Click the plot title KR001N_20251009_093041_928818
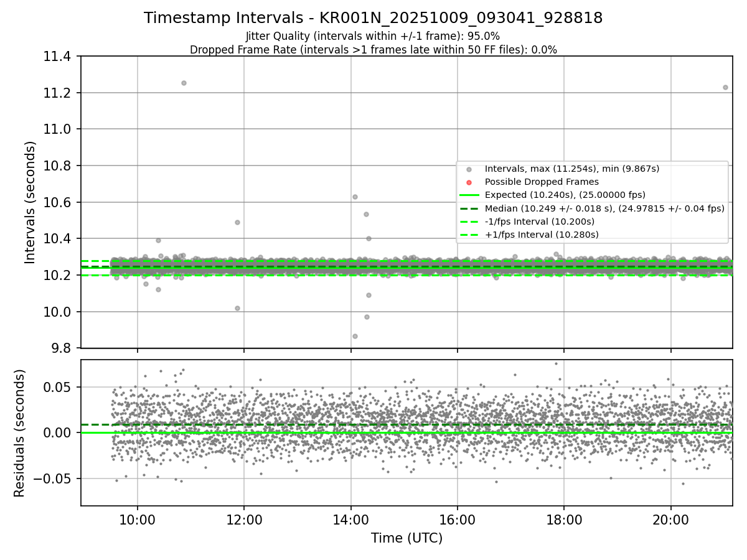Viewport: 747px width, 560px height. pos(373,18)
